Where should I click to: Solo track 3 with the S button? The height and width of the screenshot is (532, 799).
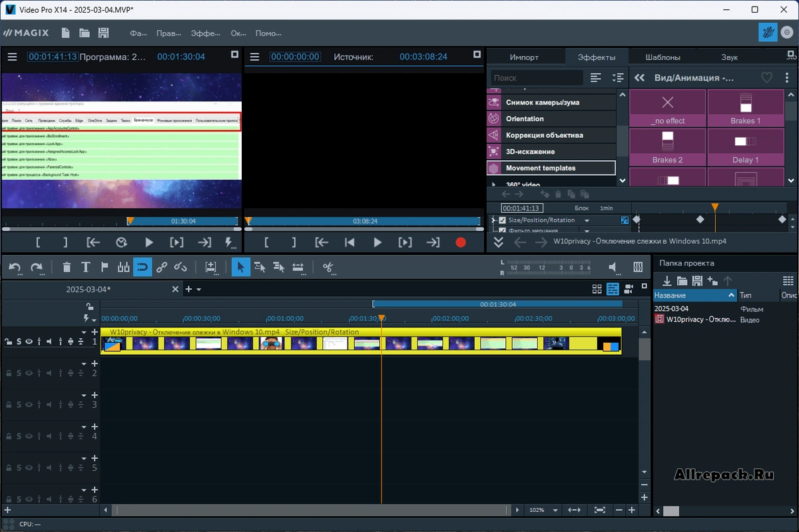(x=19, y=405)
